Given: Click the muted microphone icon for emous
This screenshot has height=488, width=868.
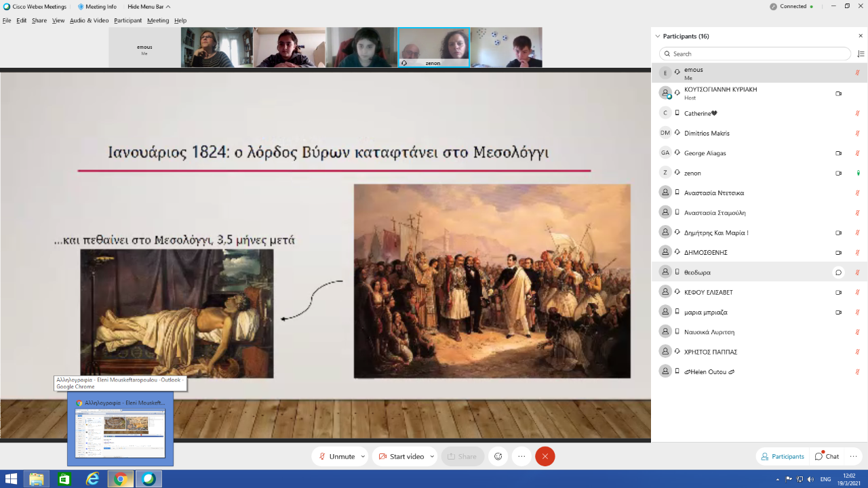Looking at the screenshot, I should tap(858, 73).
